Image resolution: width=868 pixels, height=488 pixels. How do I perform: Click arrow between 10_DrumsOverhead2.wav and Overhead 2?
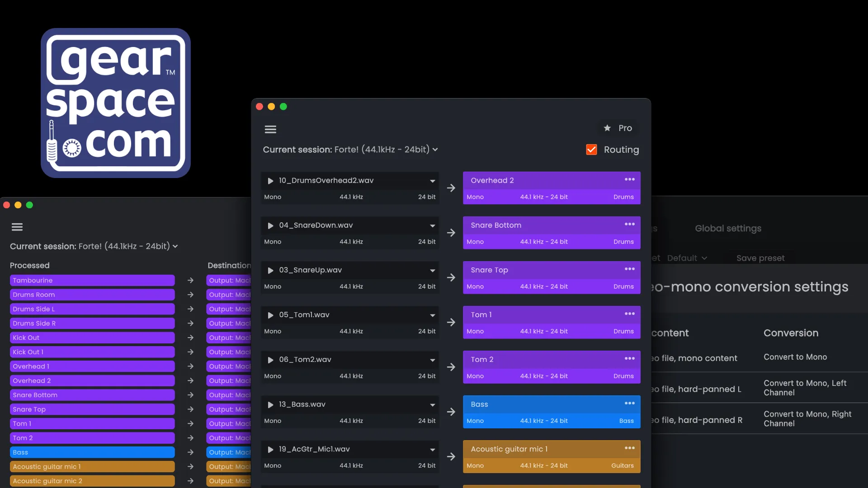coord(451,188)
